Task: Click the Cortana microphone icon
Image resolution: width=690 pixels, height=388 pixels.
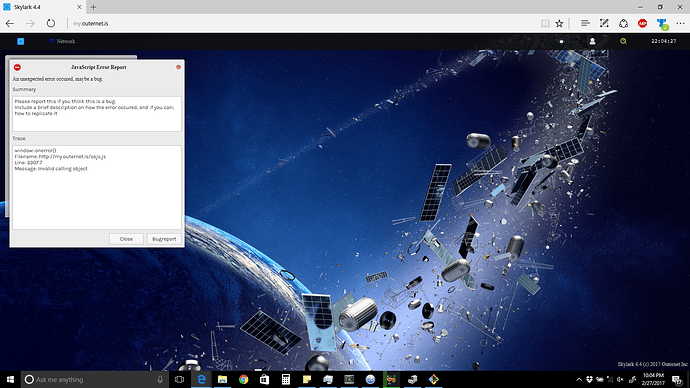Action: (x=160, y=379)
